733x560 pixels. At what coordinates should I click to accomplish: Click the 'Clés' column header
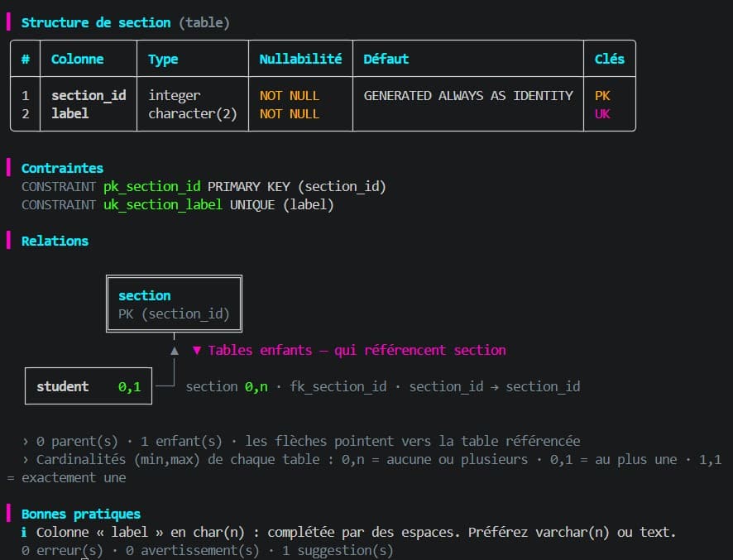click(610, 59)
